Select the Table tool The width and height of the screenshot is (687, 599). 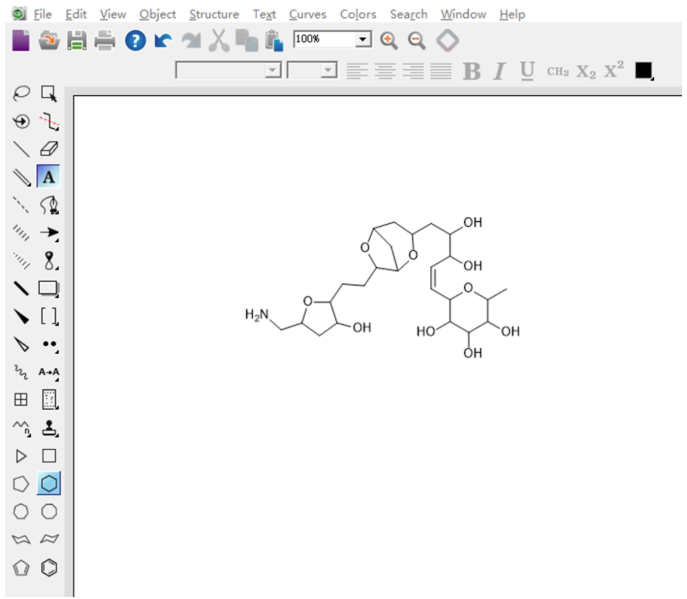(21, 400)
